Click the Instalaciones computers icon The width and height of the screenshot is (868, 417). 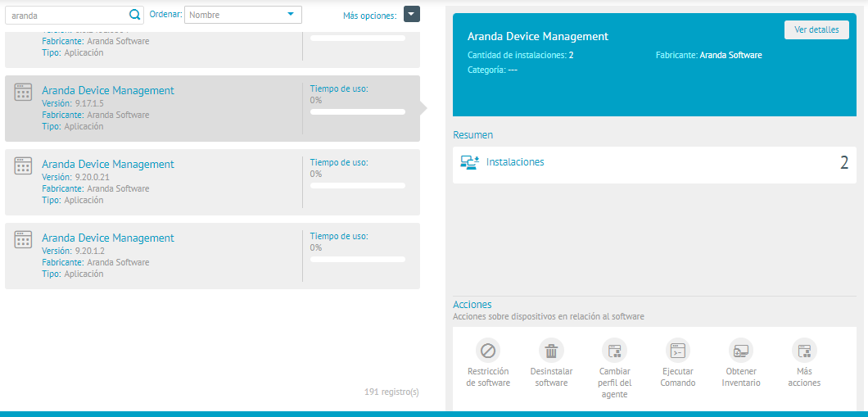(x=469, y=162)
